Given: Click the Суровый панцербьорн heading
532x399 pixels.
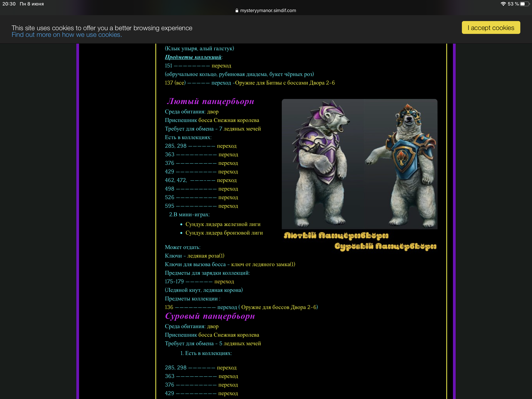Looking at the screenshot, I should 210,316.
